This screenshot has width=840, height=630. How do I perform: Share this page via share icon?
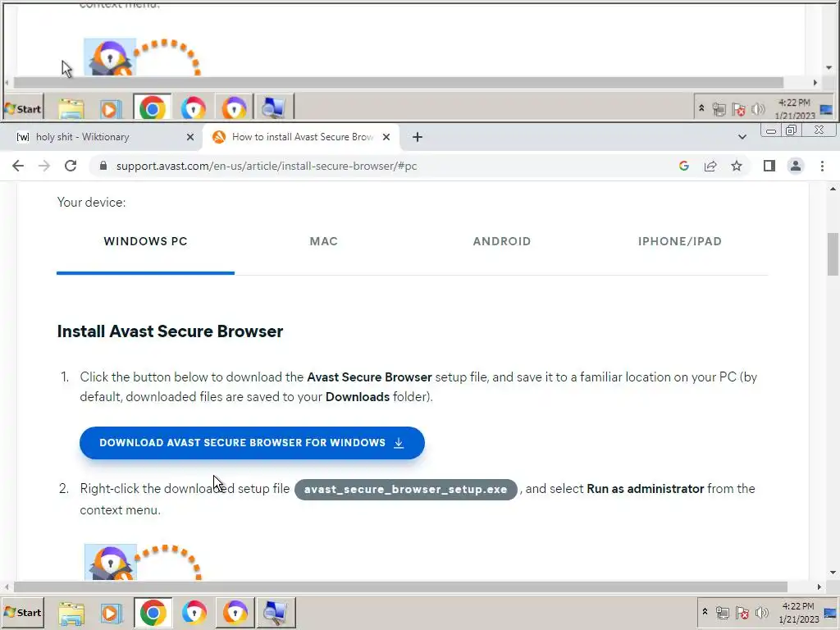click(x=710, y=166)
